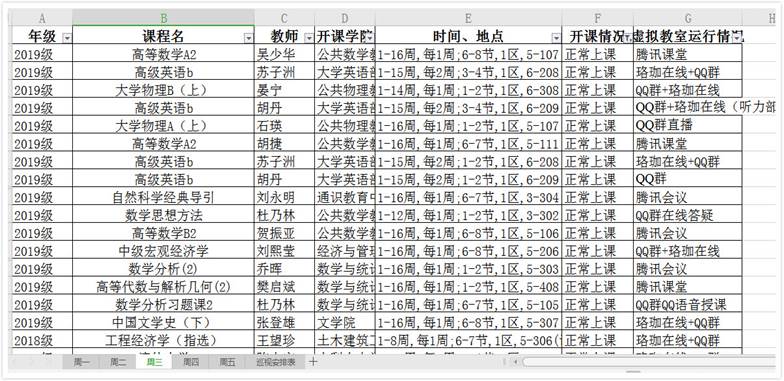Select teacher cell 贺振亚

pyautogui.click(x=284, y=233)
